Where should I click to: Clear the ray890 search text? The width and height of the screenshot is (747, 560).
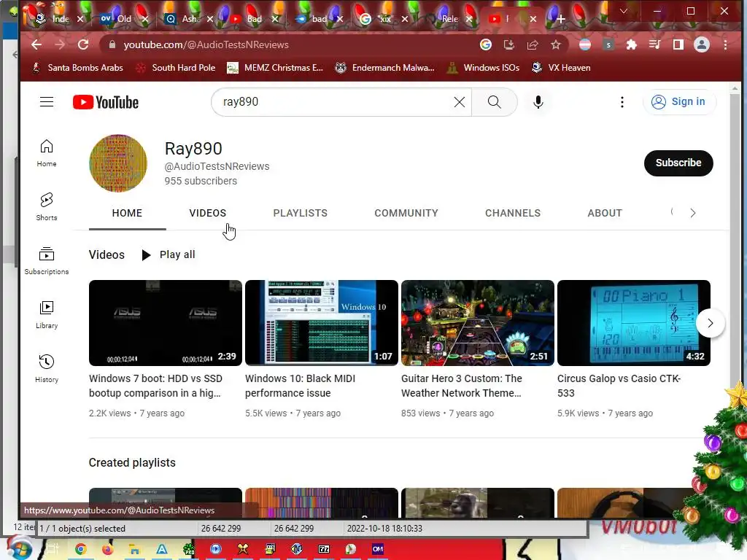[460, 102]
